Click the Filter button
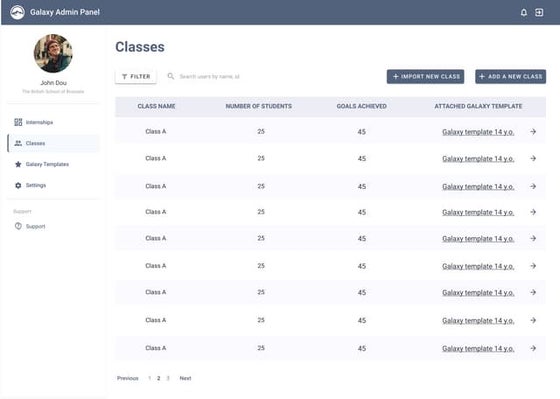Viewport: 560px width, 399px height. (136, 76)
